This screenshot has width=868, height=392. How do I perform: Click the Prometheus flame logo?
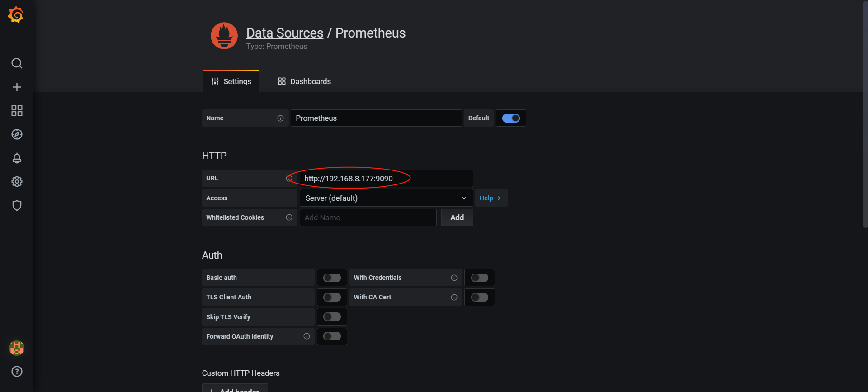pyautogui.click(x=224, y=36)
